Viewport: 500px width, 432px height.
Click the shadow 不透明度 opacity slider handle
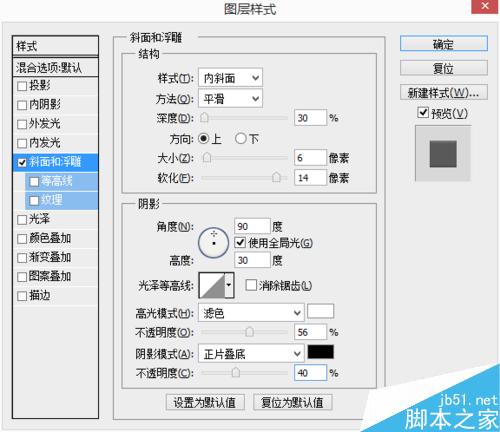click(236, 373)
